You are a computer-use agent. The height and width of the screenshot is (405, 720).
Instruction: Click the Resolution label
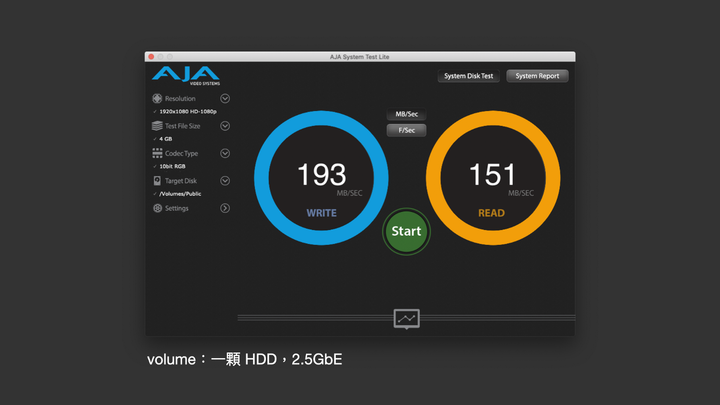click(x=180, y=98)
